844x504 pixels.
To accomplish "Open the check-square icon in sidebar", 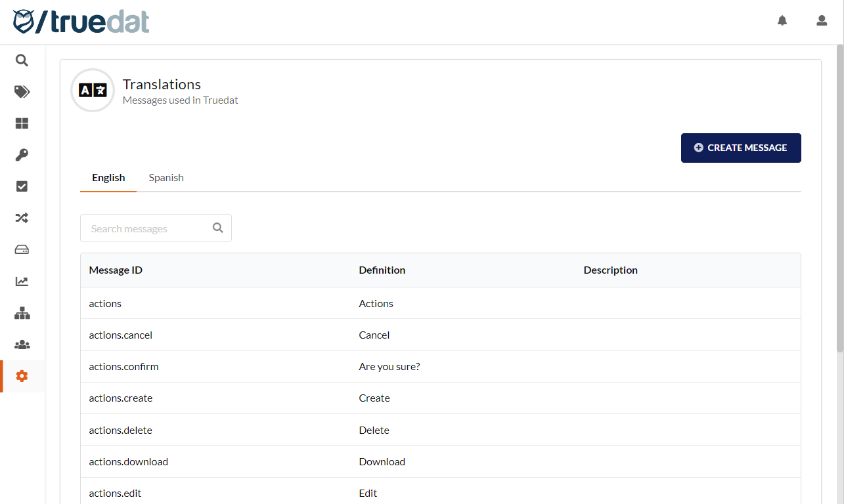I will 22,186.
